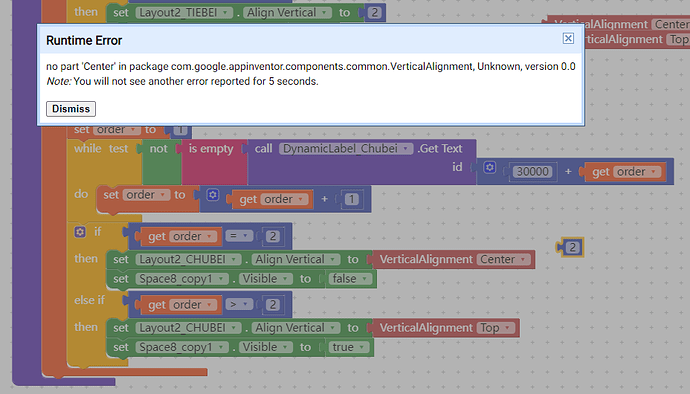Open Align Vertical dropdown in Top row

coord(296,328)
